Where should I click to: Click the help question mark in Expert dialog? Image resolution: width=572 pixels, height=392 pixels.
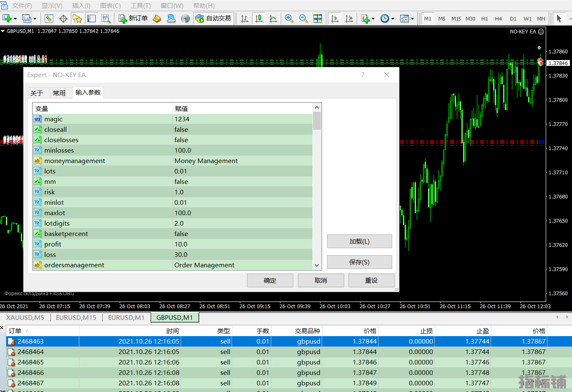pyautogui.click(x=363, y=75)
